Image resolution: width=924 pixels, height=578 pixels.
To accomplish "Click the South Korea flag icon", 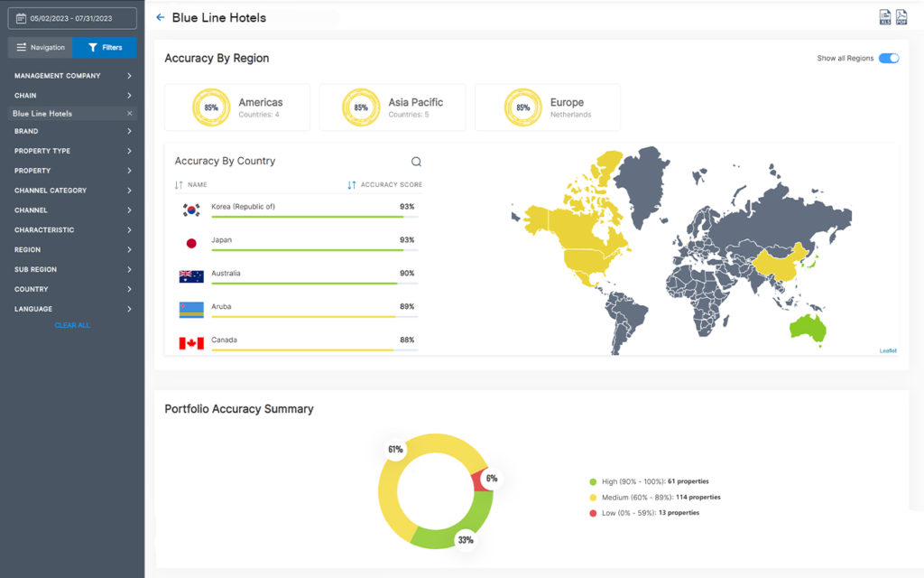I will (x=191, y=210).
